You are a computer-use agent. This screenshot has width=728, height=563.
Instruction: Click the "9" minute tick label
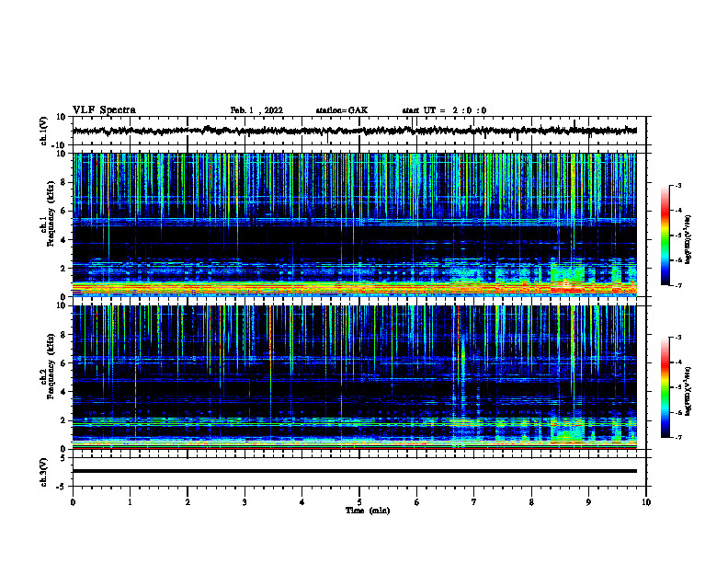click(588, 502)
